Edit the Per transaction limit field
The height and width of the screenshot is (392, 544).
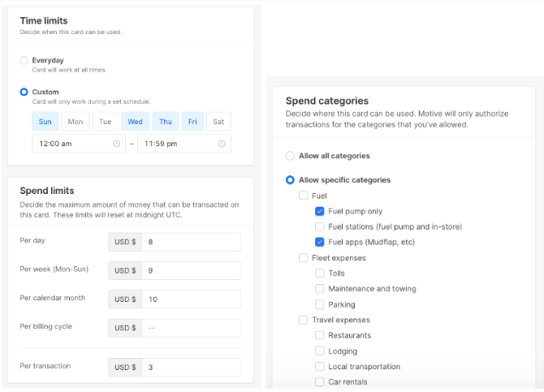[x=190, y=367]
